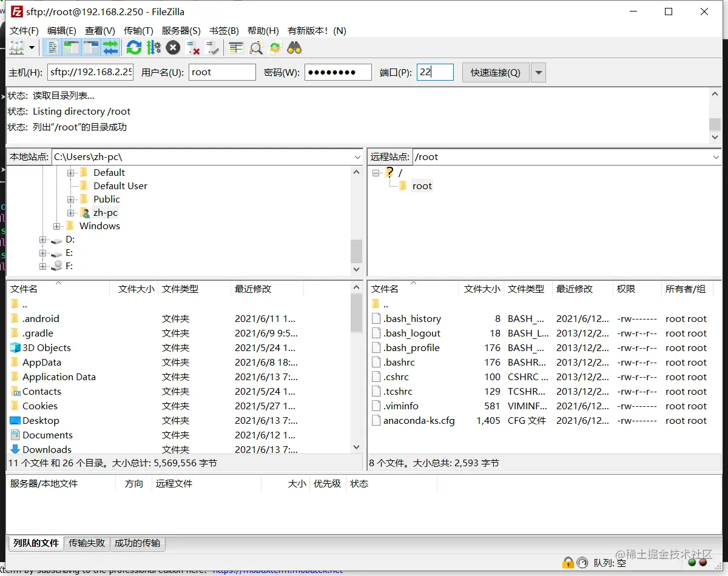Open the 传输(T) menu
This screenshot has width=728, height=576.
(x=138, y=30)
